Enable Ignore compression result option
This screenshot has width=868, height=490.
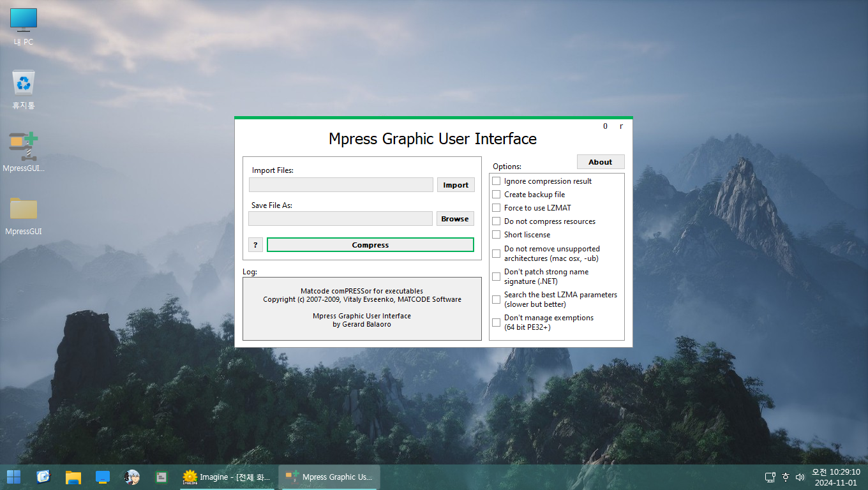(x=496, y=181)
